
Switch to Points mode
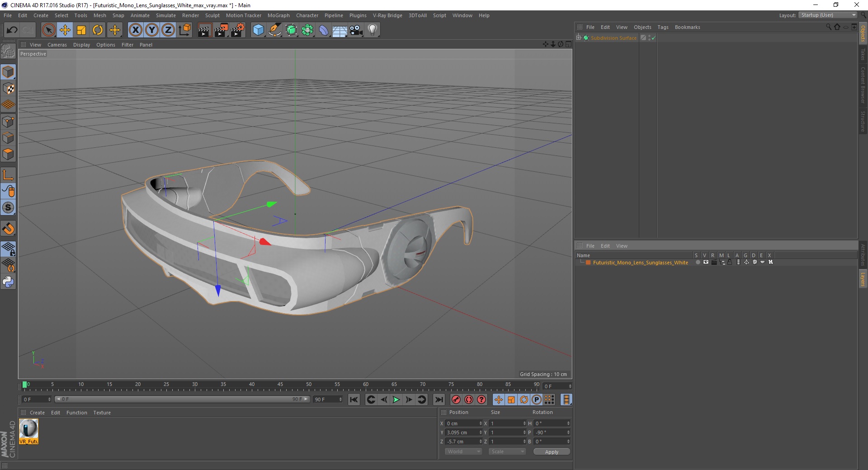click(8, 122)
